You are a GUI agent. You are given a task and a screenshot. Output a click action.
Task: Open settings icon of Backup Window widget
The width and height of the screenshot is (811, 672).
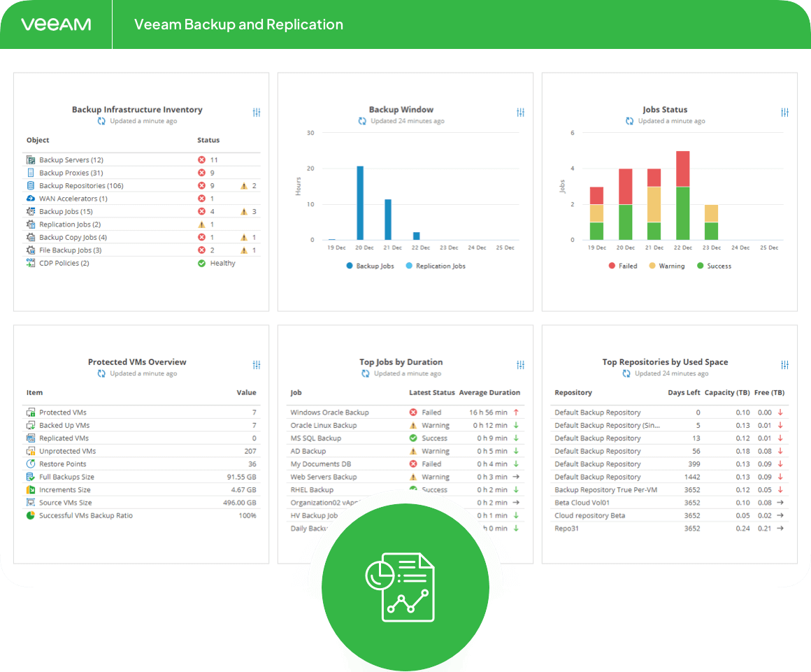(520, 113)
